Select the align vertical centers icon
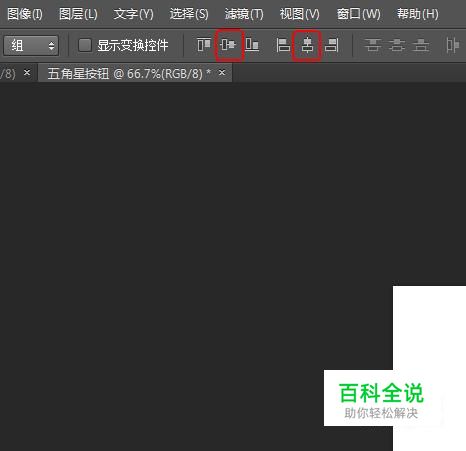Viewport: 466px width, 451px height. click(229, 44)
